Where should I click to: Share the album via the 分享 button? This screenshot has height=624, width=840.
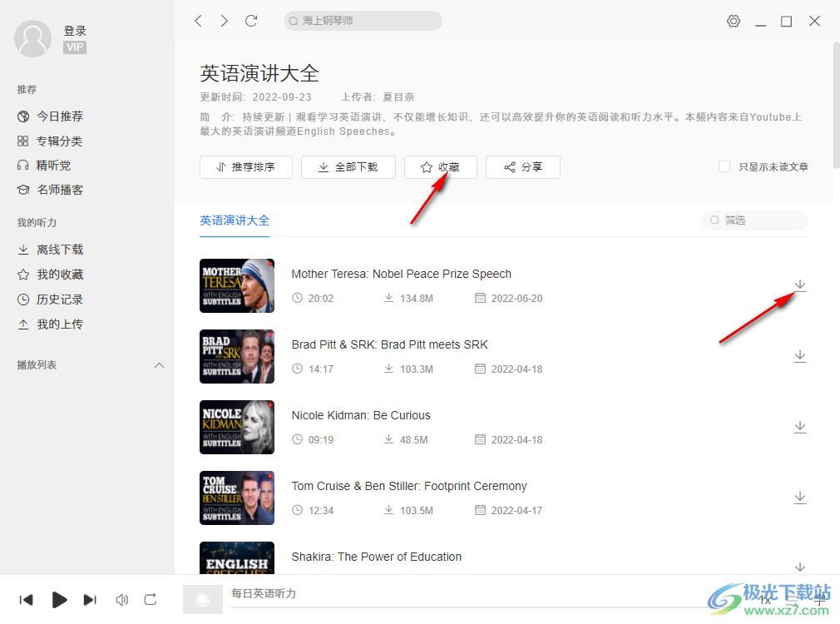pos(522,166)
